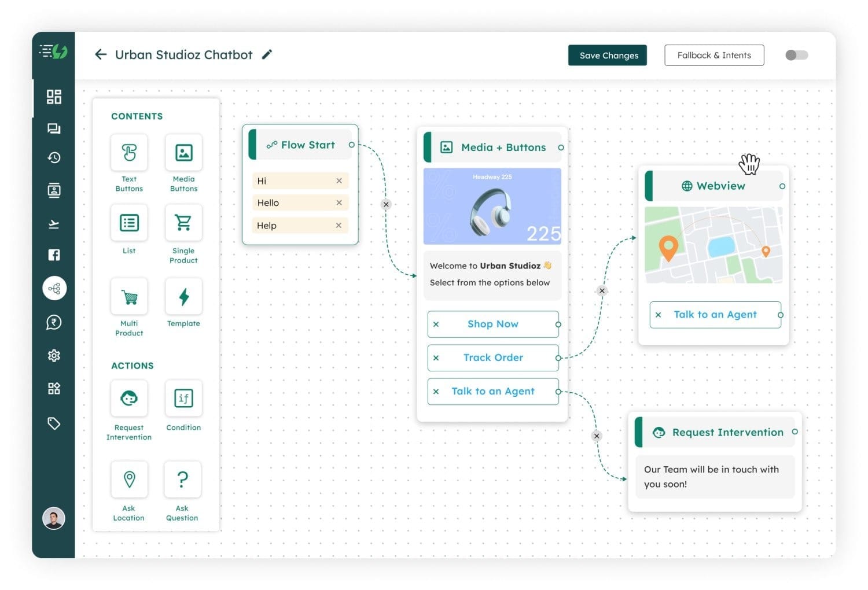Open Settings from the left sidebar
The image size is (868, 590).
(x=54, y=355)
